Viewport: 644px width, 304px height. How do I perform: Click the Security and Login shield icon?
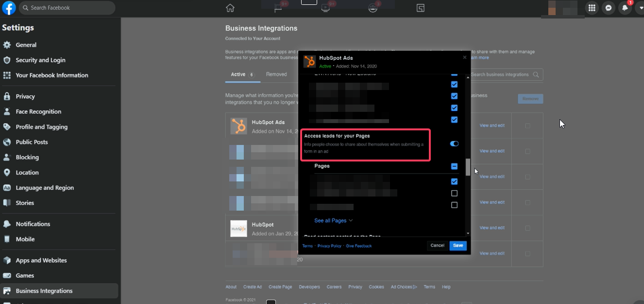click(7, 60)
